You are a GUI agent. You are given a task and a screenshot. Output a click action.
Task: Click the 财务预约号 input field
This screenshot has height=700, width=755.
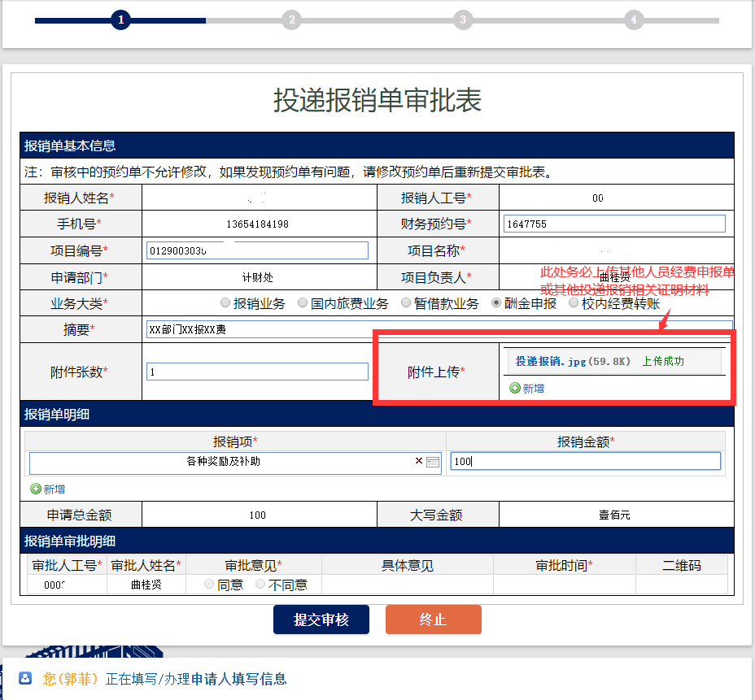tap(614, 224)
